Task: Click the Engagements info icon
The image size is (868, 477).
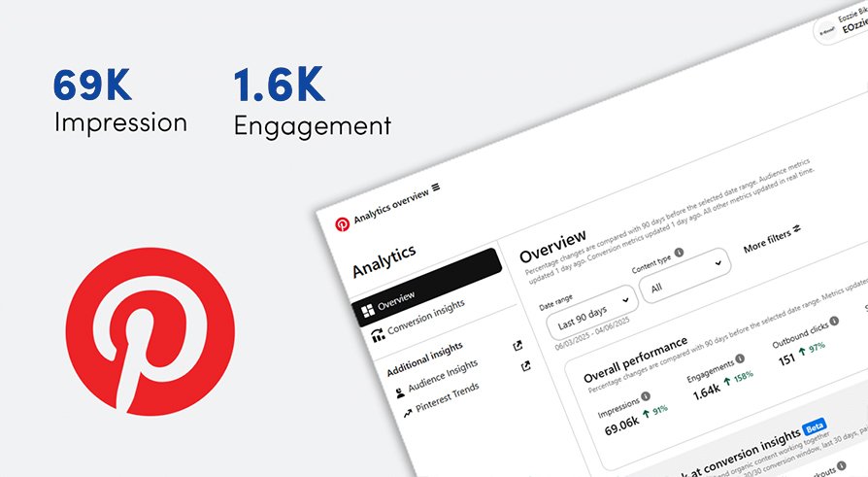Action: click(740, 358)
